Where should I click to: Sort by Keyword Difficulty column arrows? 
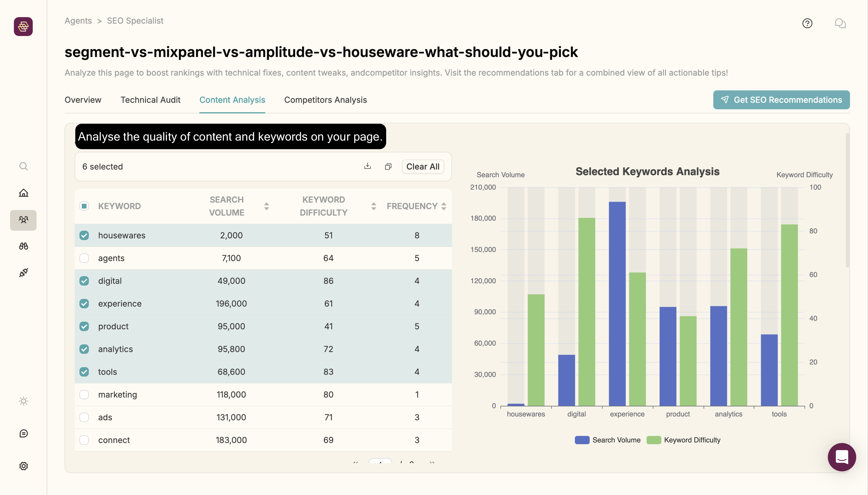coord(373,206)
